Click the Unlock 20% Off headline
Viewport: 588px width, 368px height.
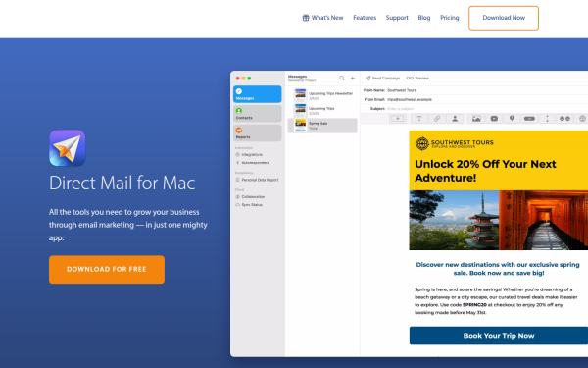tap(485, 171)
